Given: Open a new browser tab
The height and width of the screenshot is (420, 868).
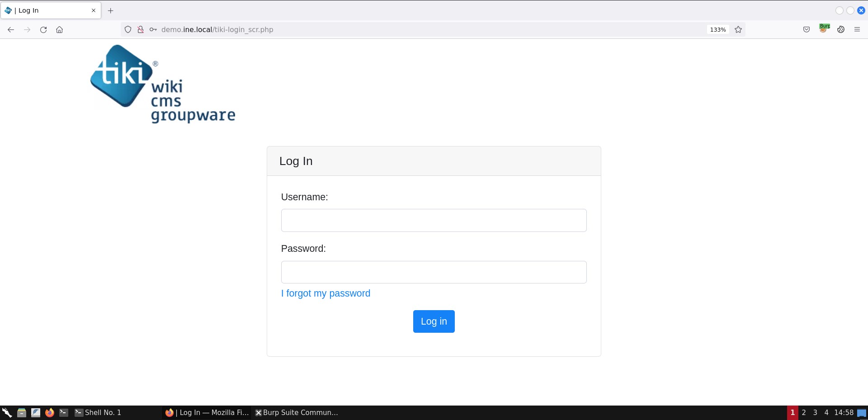Looking at the screenshot, I should tap(110, 10).
